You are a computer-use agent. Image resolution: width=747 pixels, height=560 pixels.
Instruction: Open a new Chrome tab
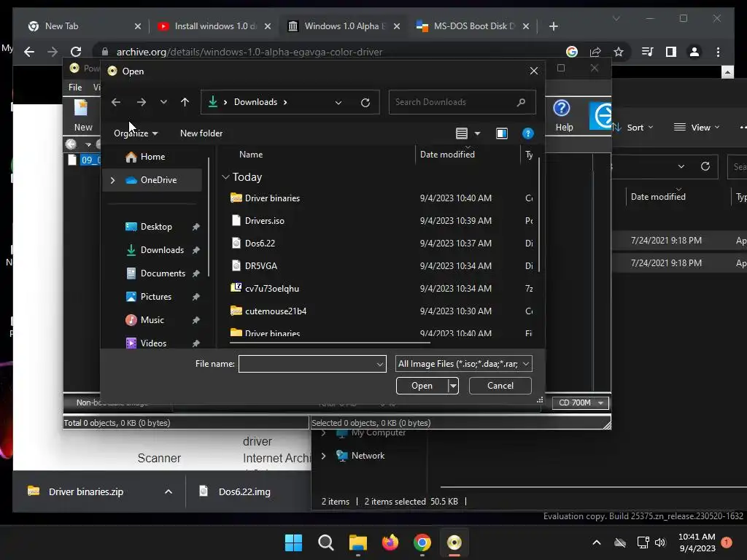click(553, 26)
